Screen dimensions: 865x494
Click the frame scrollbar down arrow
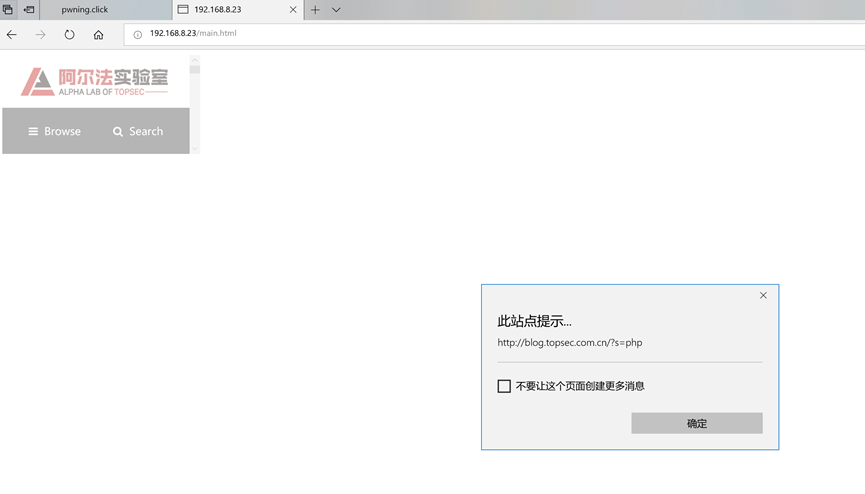pyautogui.click(x=194, y=148)
